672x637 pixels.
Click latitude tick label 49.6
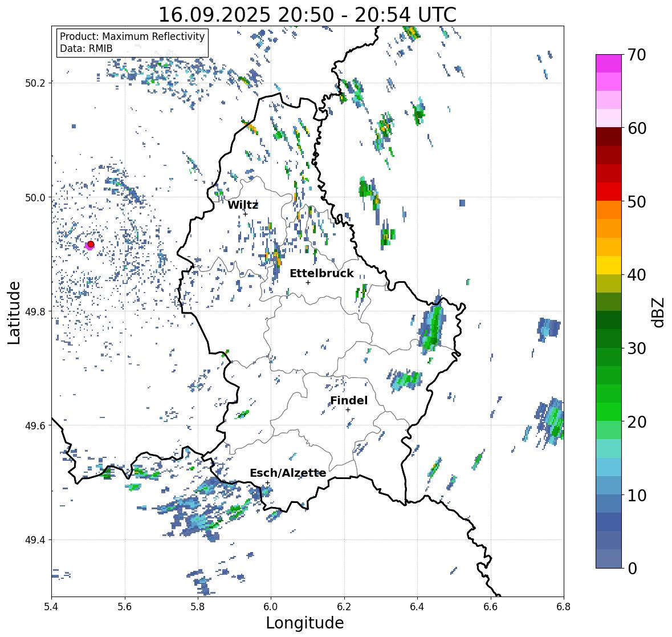(x=35, y=425)
